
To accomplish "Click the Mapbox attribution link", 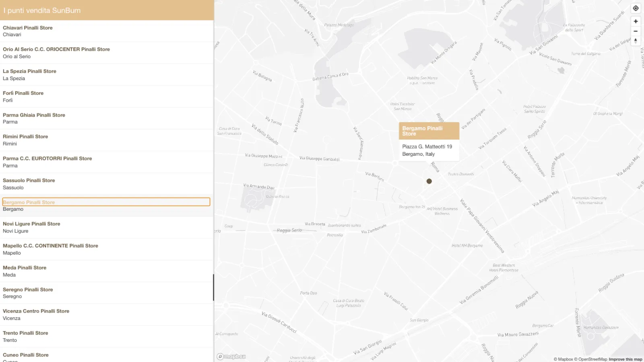I will point(563,359).
